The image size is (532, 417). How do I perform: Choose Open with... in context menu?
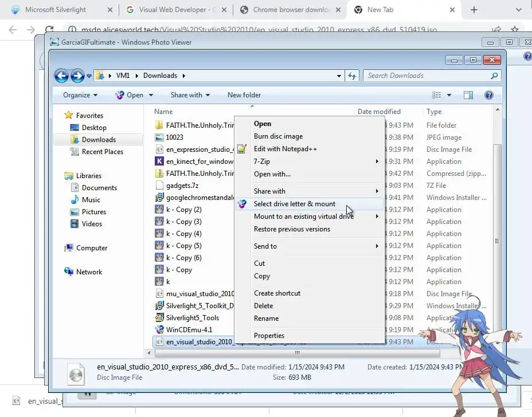310,174
